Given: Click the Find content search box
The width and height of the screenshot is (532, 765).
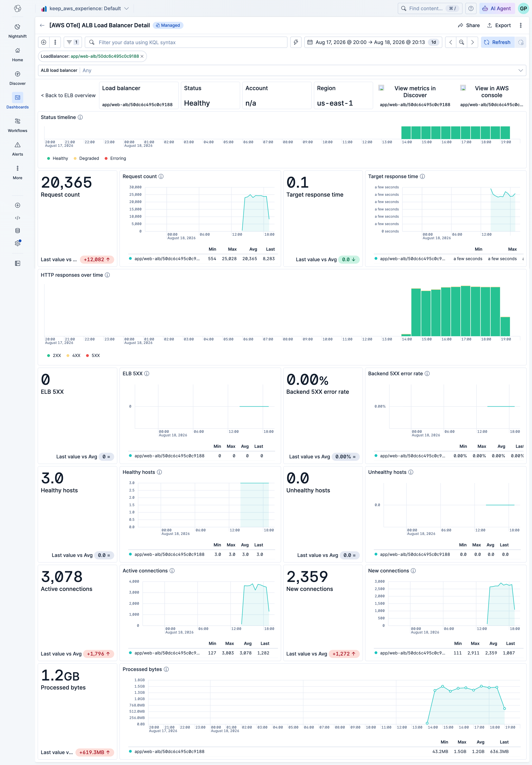Looking at the screenshot, I should point(430,8).
